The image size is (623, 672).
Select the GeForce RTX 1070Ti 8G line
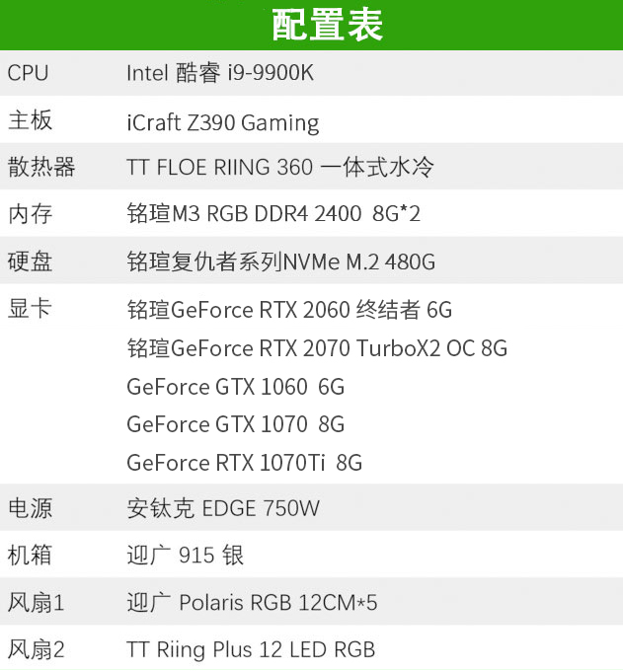[244, 463]
